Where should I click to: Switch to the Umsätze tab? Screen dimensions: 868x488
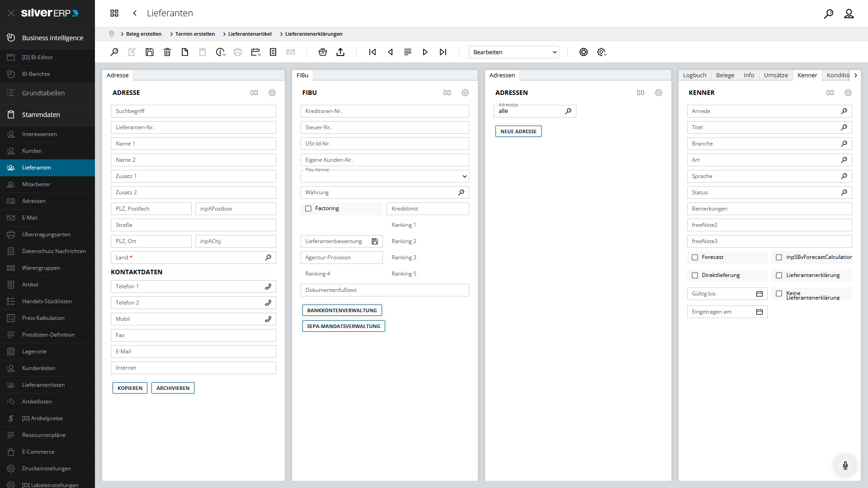point(776,75)
